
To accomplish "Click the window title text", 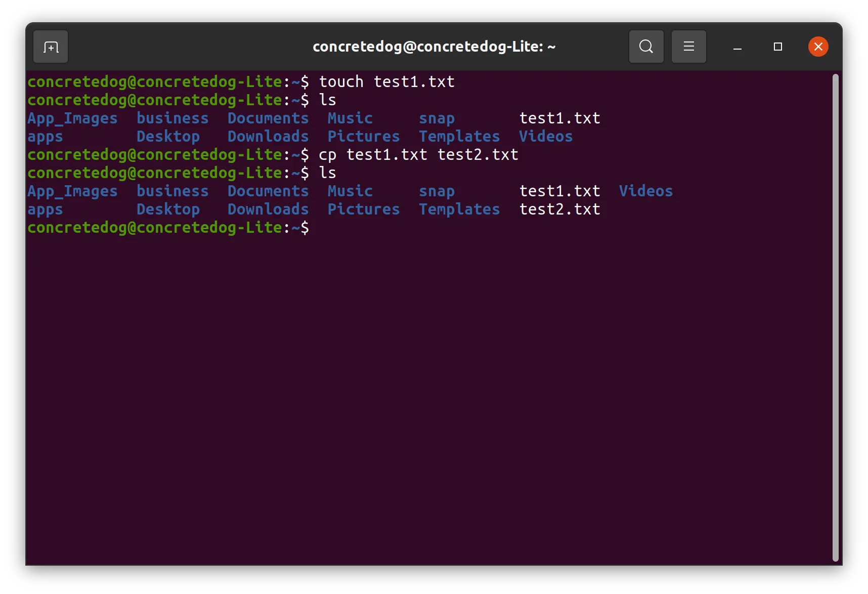I will (x=434, y=47).
